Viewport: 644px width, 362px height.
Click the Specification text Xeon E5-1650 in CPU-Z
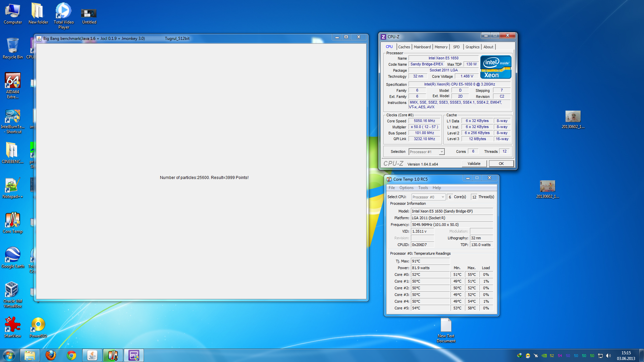(460, 84)
